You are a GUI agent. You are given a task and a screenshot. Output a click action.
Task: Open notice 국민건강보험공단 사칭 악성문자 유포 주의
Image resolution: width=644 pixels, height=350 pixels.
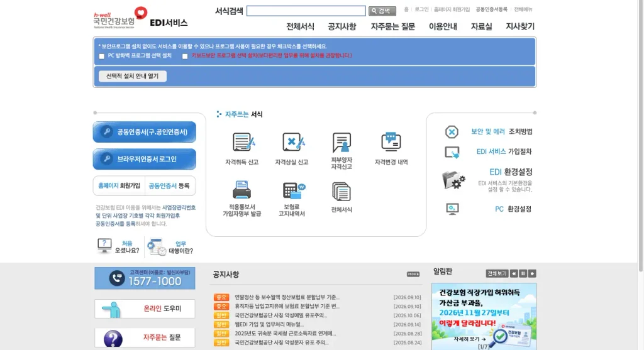point(281,342)
